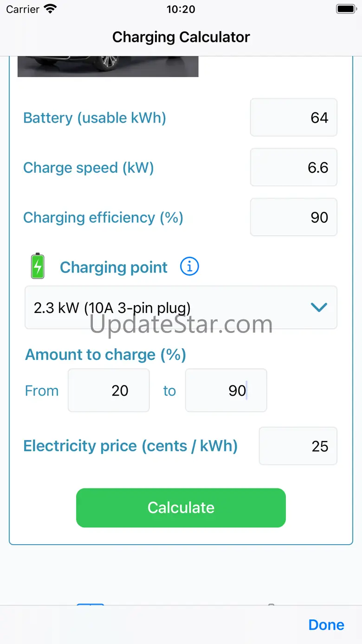Click the Wi-Fi icon in status bar
The image size is (362, 644).
pyautogui.click(x=50, y=9)
